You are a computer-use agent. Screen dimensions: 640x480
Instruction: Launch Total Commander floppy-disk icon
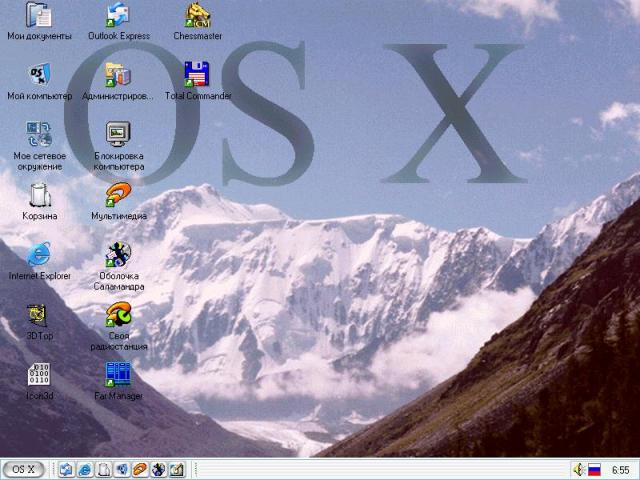[197, 75]
